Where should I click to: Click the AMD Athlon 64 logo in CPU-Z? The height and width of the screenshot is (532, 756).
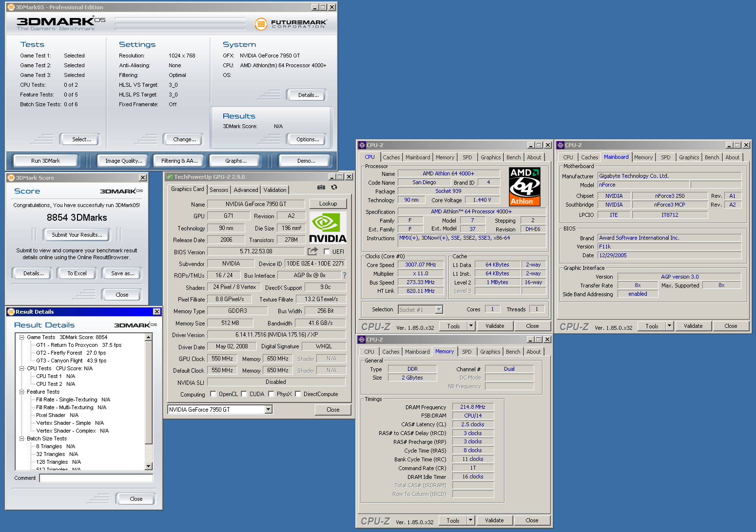click(x=524, y=187)
